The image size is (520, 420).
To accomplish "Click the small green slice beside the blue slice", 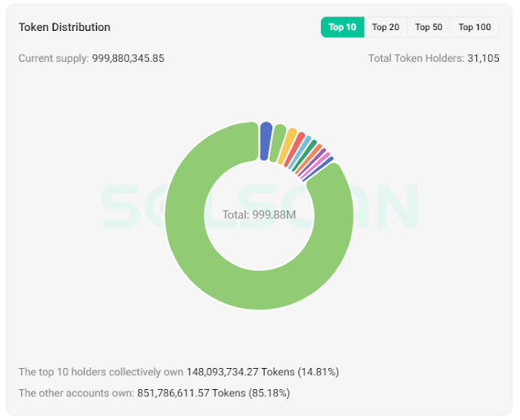I will point(278,143).
